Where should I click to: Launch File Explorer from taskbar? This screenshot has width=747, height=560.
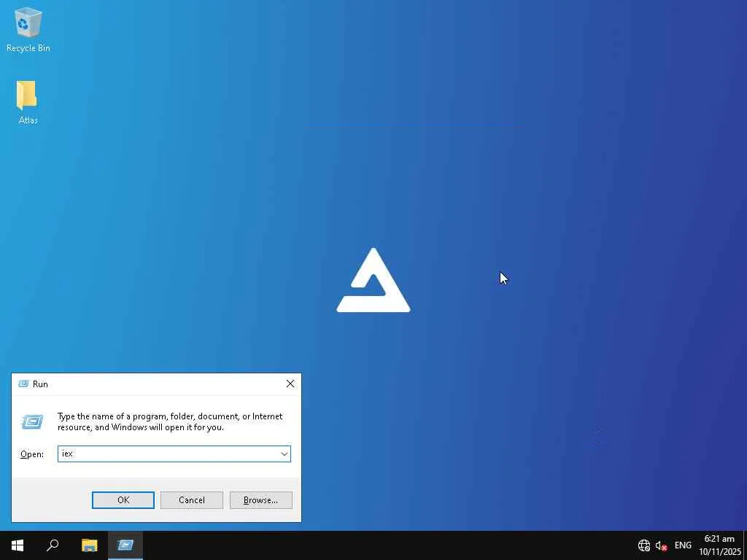(89, 545)
